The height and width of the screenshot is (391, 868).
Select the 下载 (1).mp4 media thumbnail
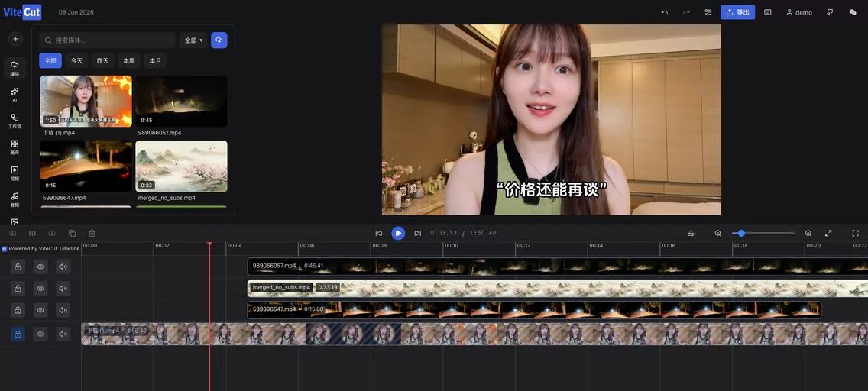click(86, 102)
